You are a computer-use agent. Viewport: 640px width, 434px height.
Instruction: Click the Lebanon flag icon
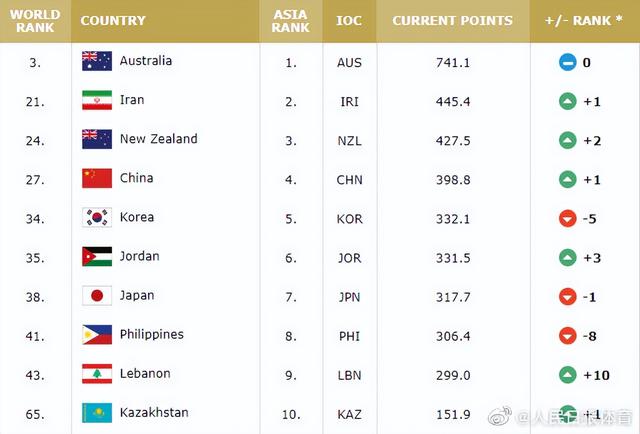tap(97, 373)
